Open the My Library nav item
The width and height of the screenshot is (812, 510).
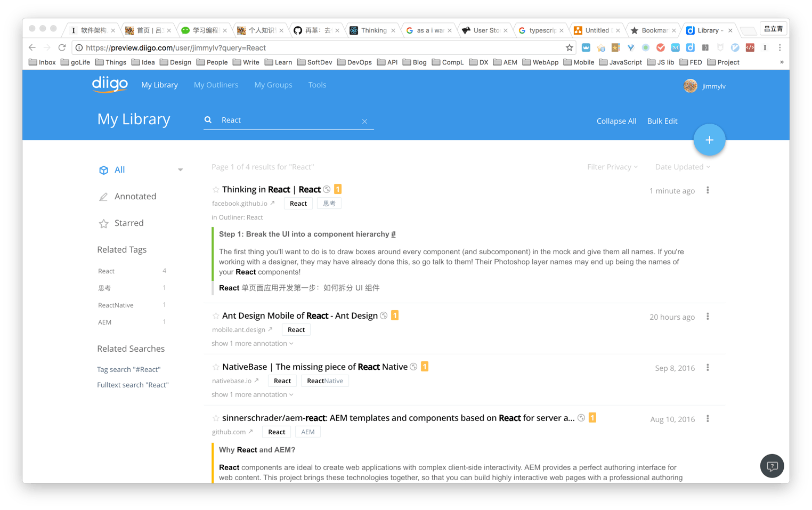(x=159, y=85)
